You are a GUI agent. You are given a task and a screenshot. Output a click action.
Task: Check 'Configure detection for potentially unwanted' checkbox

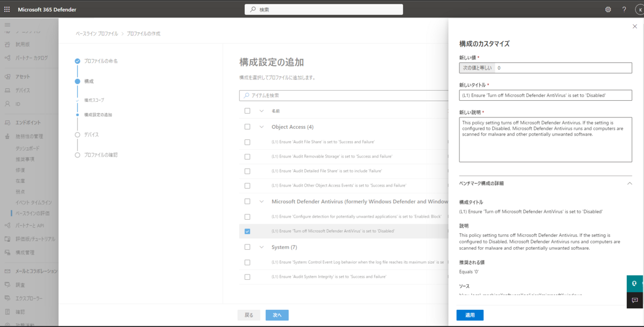click(247, 217)
